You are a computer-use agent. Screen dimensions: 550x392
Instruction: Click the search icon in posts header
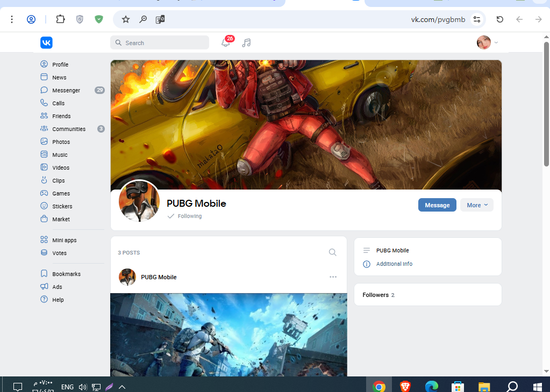click(332, 252)
